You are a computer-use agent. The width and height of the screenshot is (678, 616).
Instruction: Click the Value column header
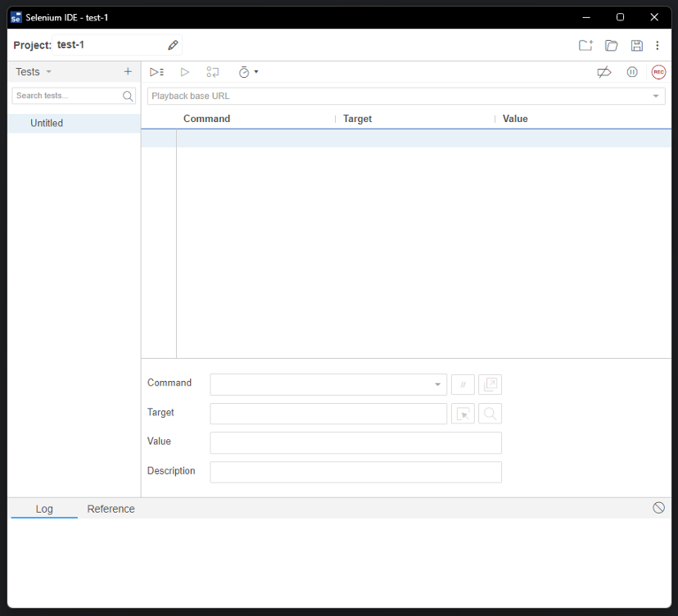click(515, 119)
